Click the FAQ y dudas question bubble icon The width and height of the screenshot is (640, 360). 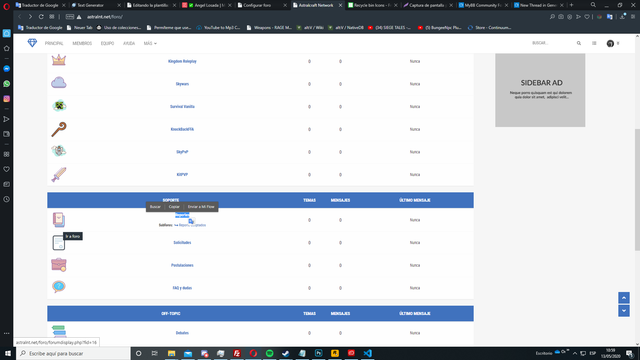pyautogui.click(x=59, y=287)
